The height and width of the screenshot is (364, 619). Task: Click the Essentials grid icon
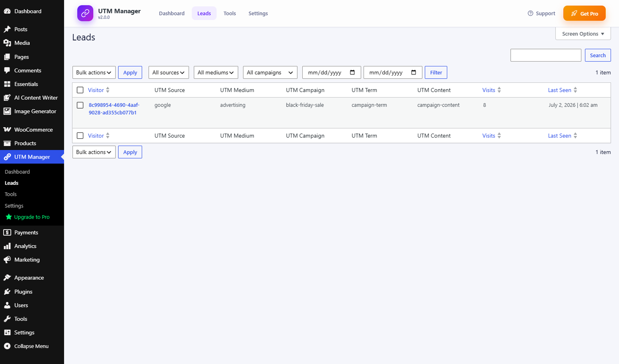[7, 84]
